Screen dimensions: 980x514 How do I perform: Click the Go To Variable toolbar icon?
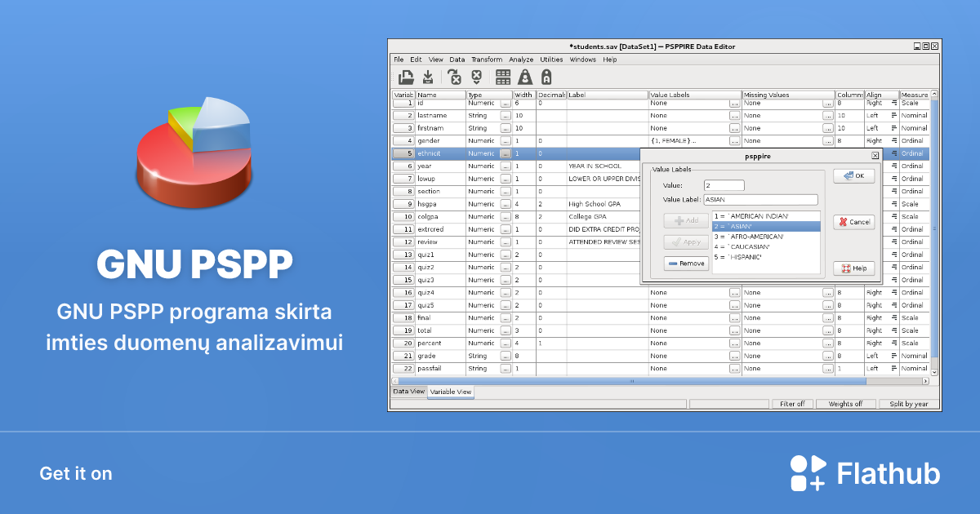(476, 77)
